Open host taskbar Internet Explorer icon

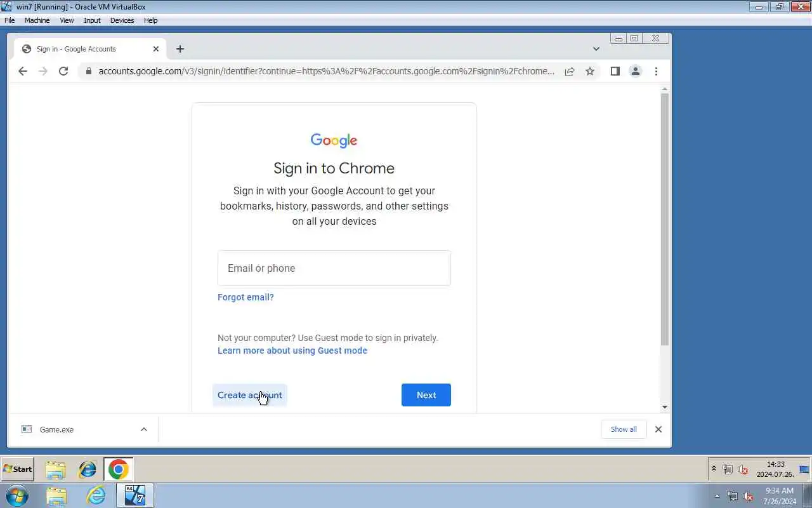click(x=96, y=495)
